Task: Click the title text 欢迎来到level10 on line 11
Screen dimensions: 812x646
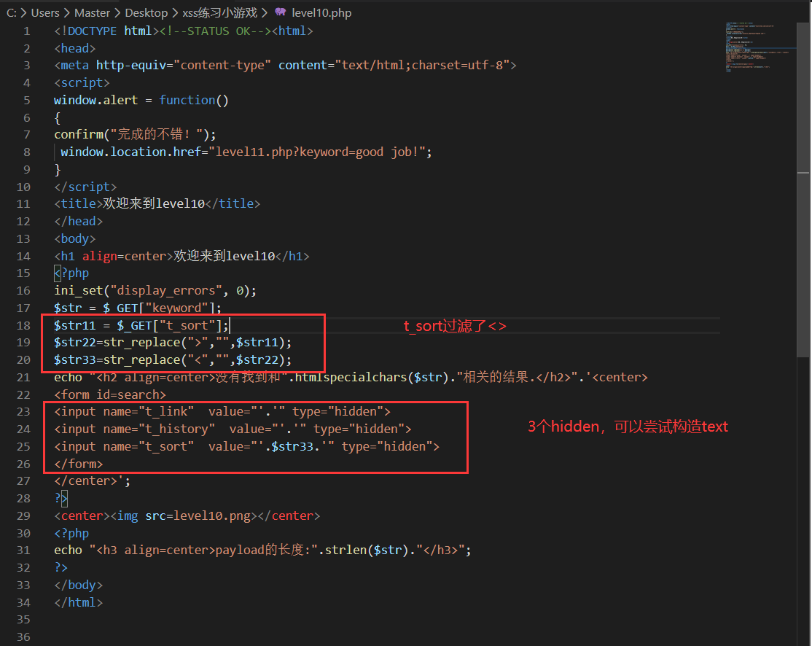Action: tap(154, 203)
